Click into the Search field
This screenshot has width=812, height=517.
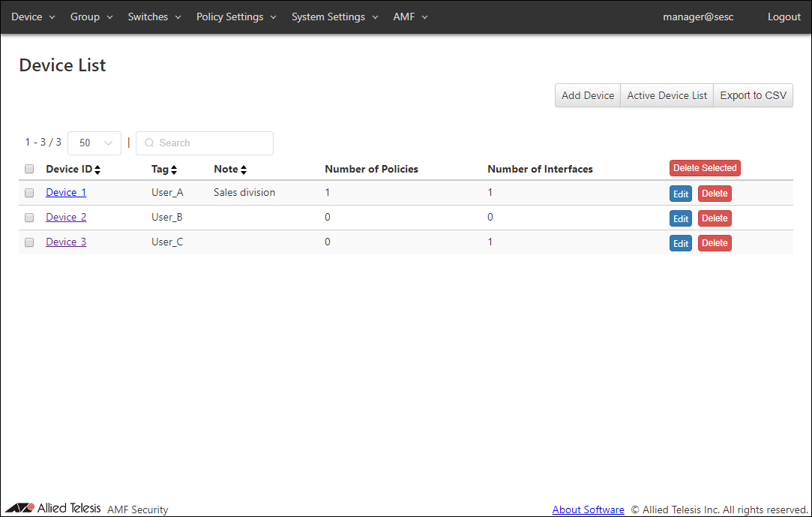(210, 143)
